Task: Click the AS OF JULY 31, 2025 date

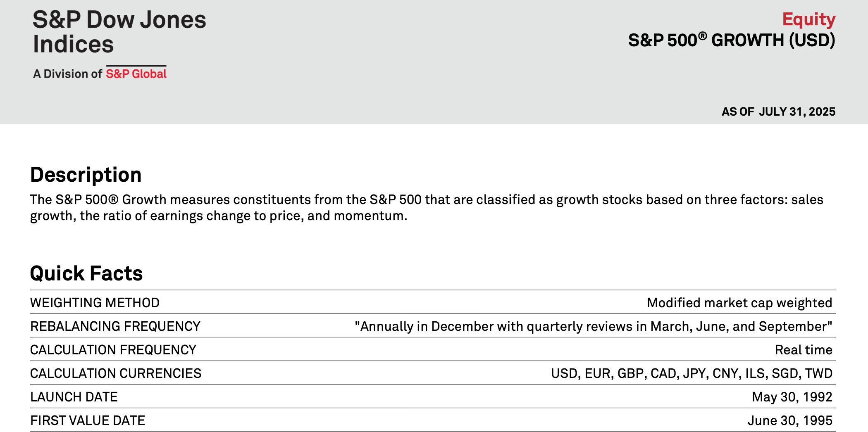Action: tap(778, 112)
